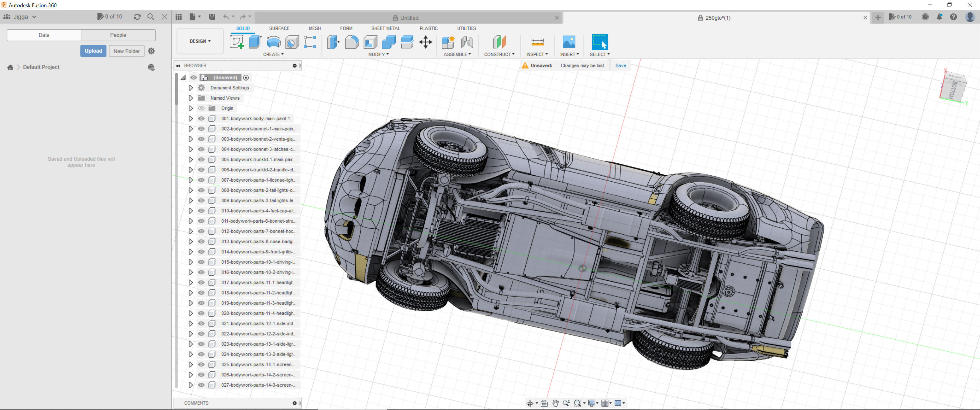
Task: Select the Pan hand tool
Action: (555, 403)
